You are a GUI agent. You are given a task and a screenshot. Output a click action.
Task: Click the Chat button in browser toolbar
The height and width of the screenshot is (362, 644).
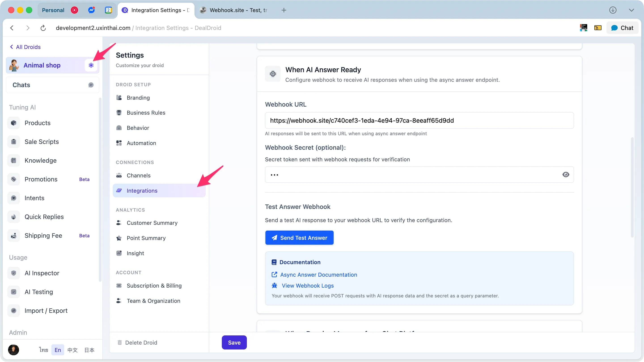(623, 28)
